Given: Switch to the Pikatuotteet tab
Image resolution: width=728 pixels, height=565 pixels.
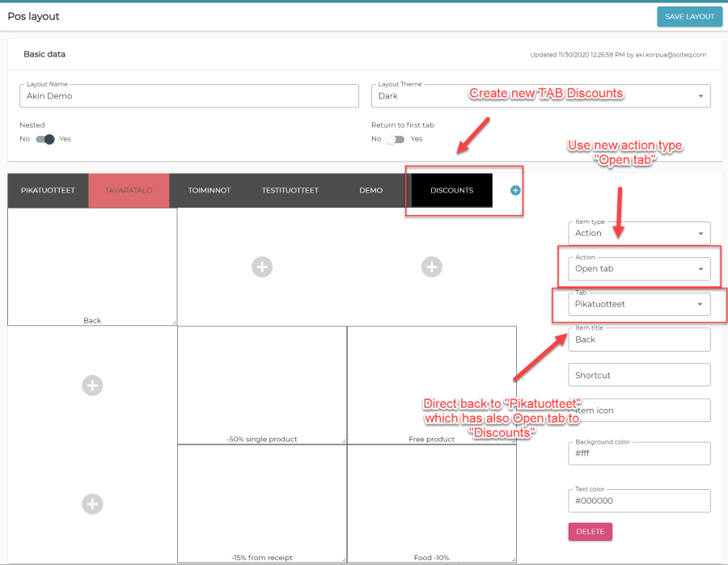Looking at the screenshot, I should [x=48, y=191].
